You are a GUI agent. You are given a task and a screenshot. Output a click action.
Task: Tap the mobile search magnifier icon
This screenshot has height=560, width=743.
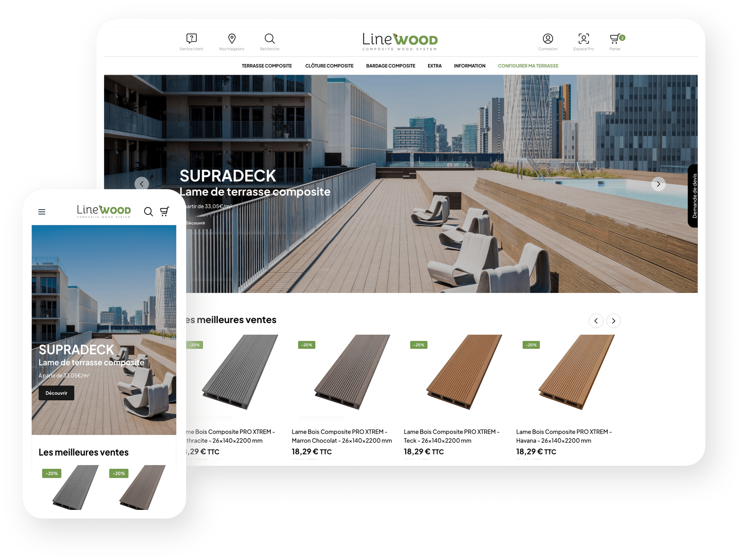[148, 211]
